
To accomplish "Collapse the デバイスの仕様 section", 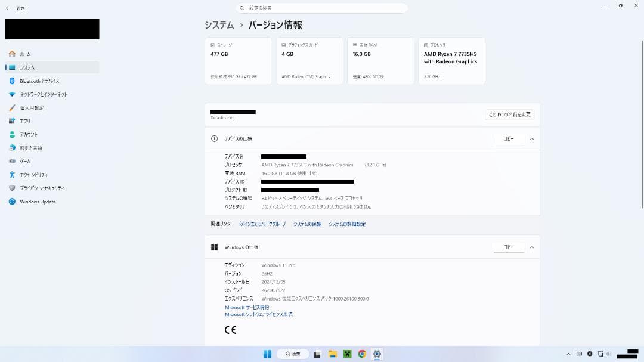I will (531, 138).
